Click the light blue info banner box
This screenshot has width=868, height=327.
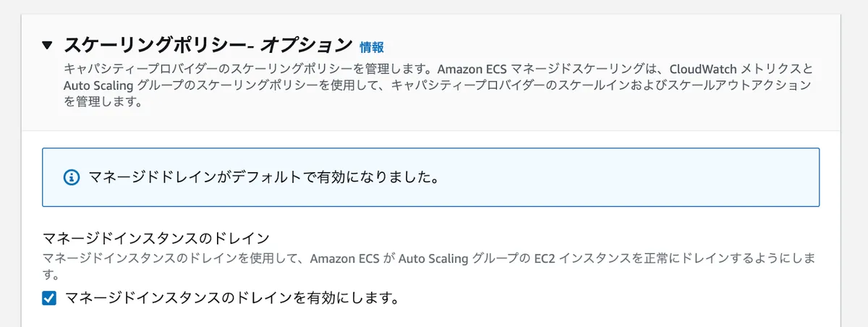click(430, 177)
